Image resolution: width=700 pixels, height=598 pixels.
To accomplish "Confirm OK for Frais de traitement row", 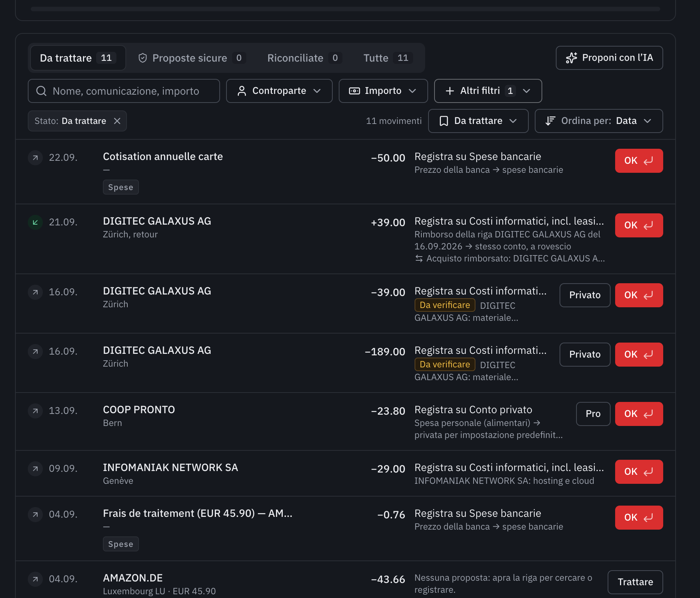I will [x=639, y=518].
